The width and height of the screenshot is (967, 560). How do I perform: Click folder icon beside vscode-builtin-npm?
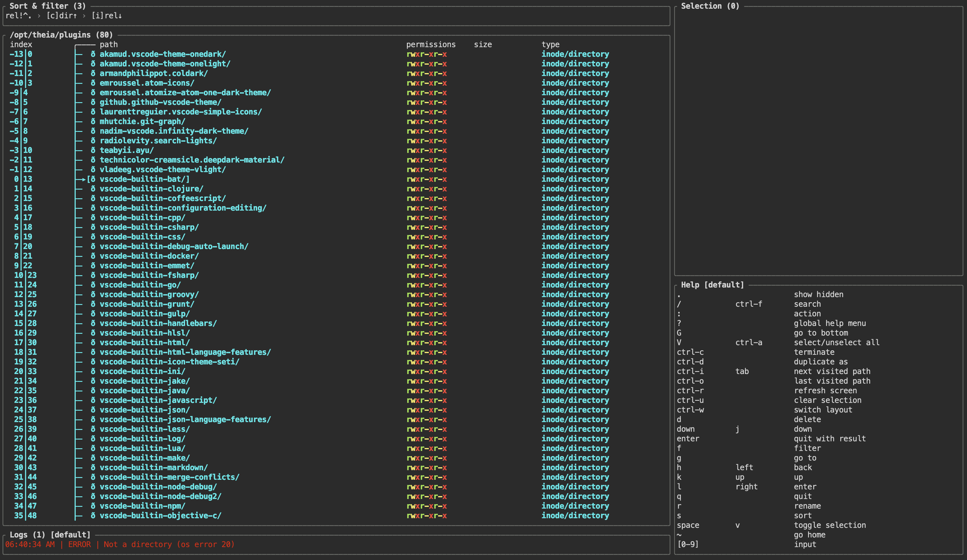point(93,506)
